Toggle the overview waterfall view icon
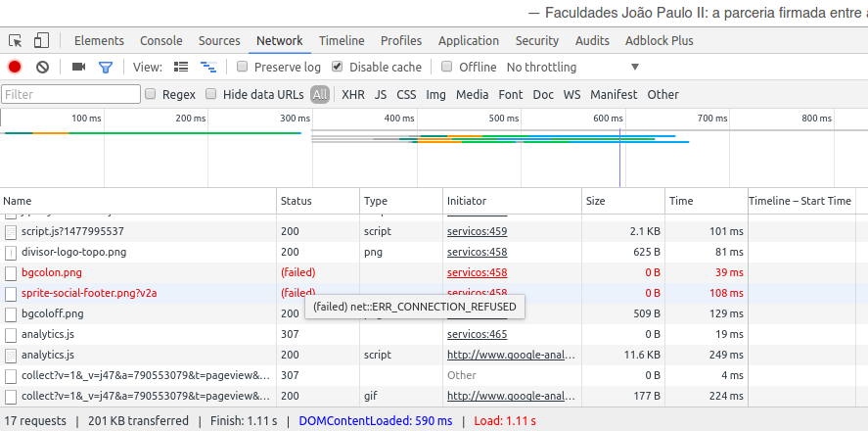This screenshot has height=431, width=868. [208, 67]
